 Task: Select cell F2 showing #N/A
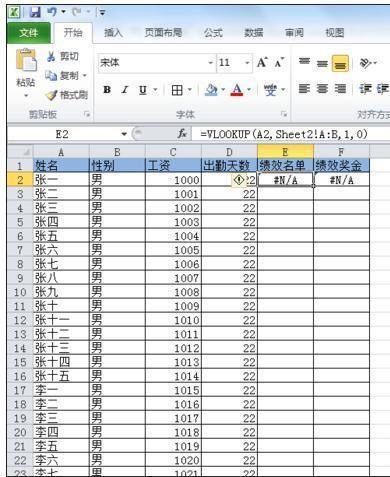[341, 180]
